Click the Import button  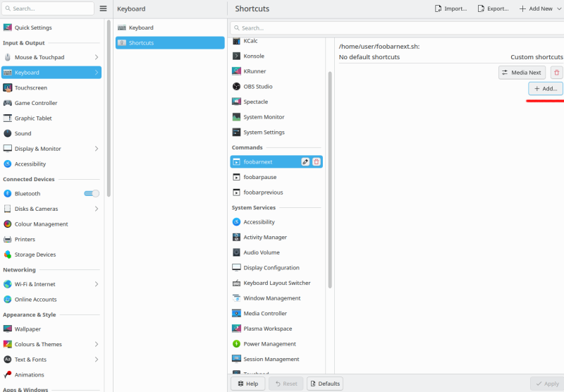pos(450,8)
